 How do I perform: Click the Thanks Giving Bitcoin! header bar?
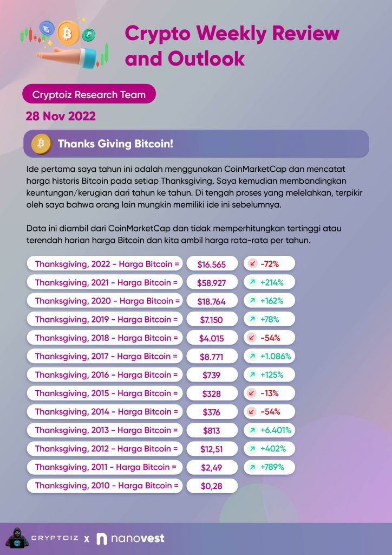coord(196,144)
